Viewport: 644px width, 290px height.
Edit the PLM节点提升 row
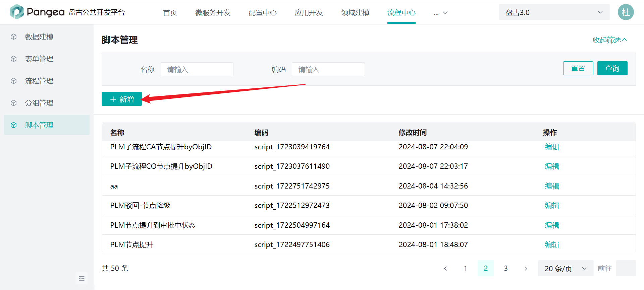[x=552, y=245]
